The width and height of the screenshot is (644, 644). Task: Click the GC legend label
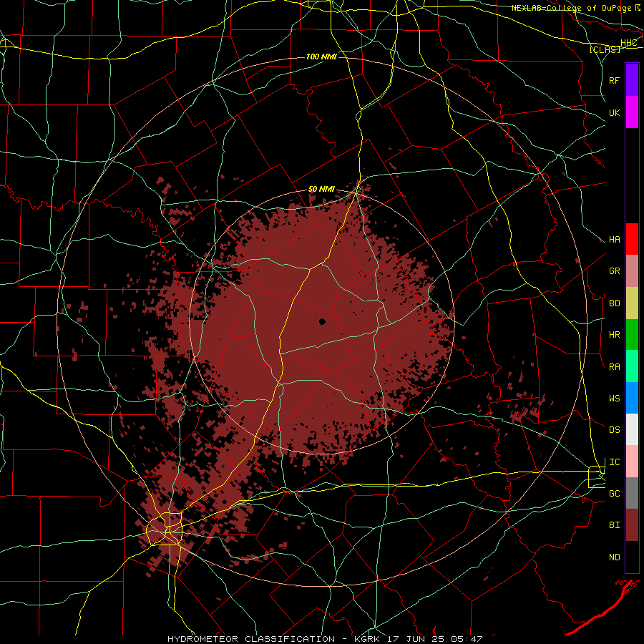pyautogui.click(x=615, y=494)
